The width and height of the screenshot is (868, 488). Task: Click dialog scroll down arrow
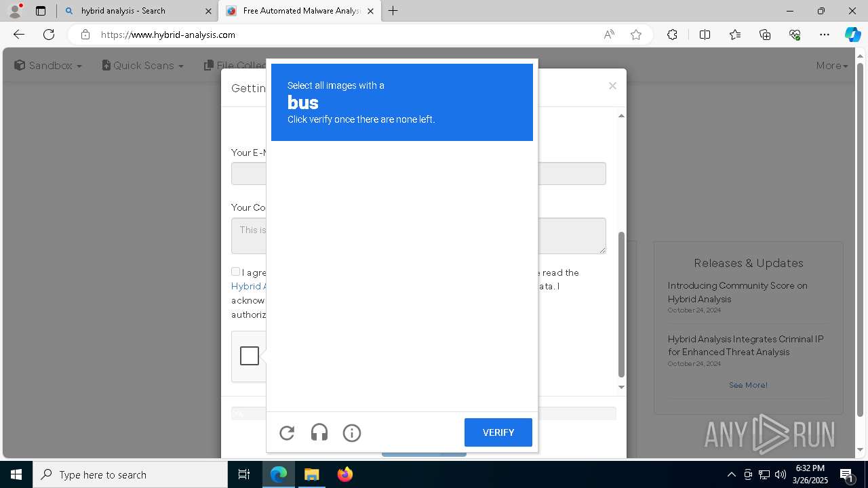pos(621,387)
